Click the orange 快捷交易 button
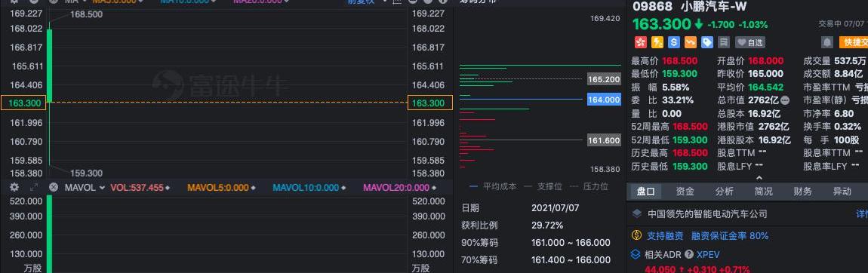The width and height of the screenshot is (868, 273). (853, 42)
